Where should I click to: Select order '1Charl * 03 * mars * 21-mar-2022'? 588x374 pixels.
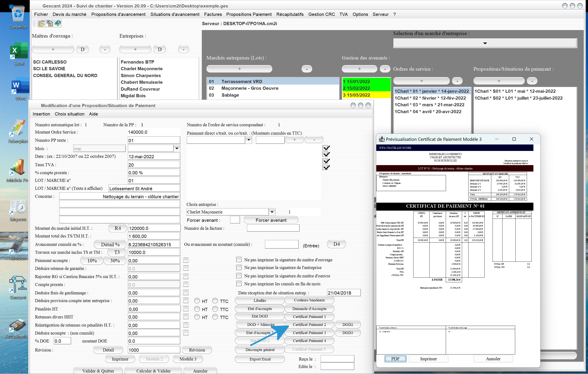(429, 105)
